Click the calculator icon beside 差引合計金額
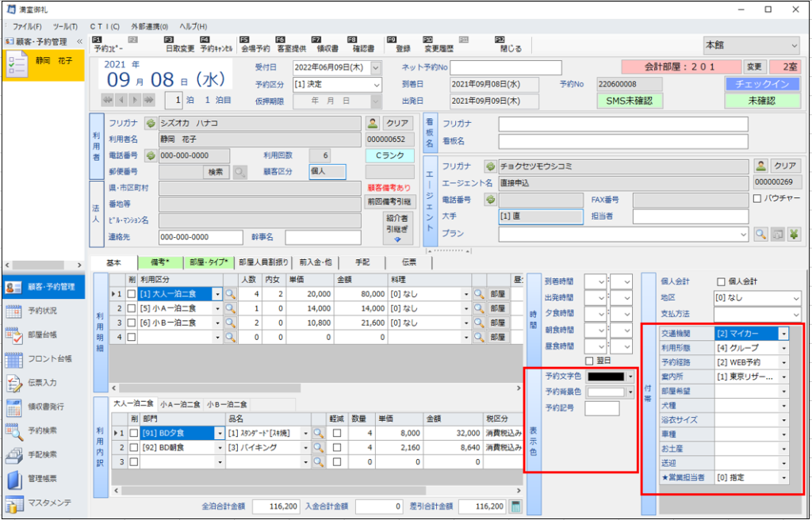 516,507
